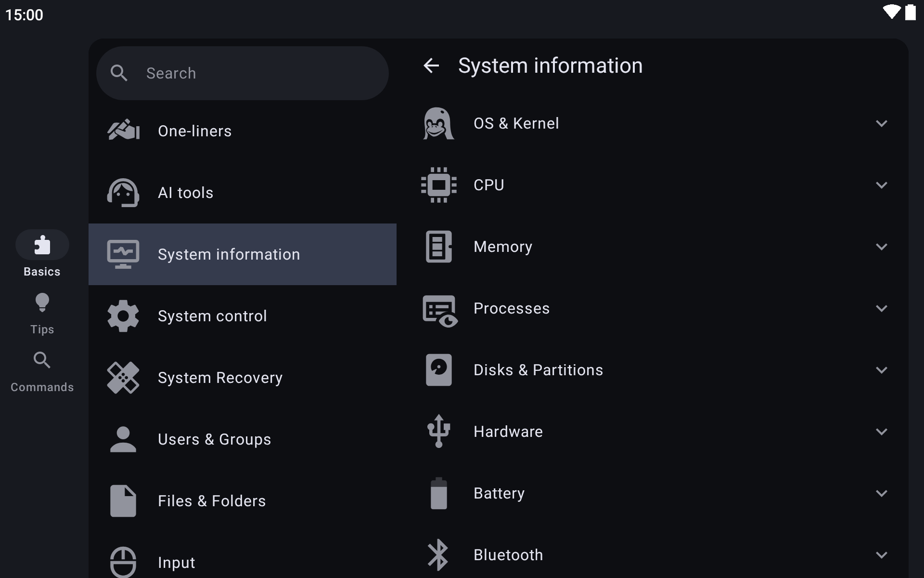This screenshot has height=578, width=924.
Task: Click the Memory label text
Action: pos(503,247)
